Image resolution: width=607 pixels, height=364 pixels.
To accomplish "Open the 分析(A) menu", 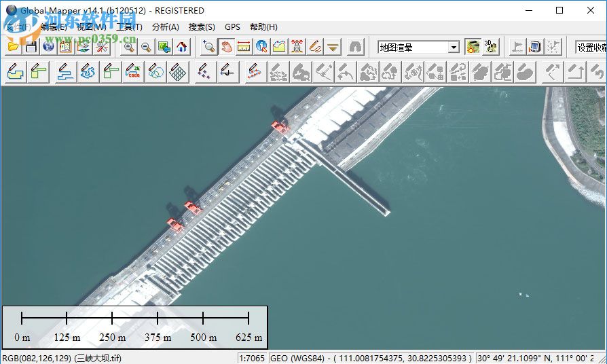I will tap(165, 27).
